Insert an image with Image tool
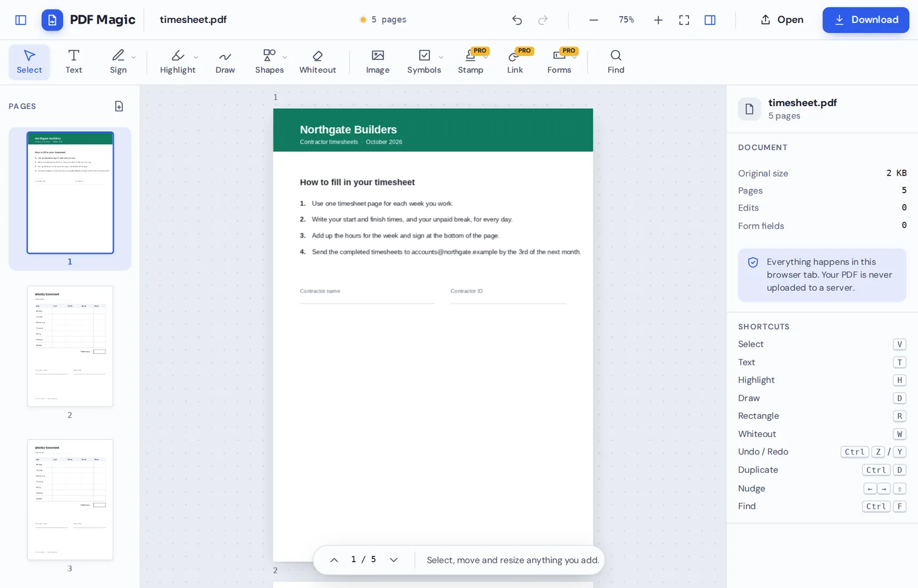This screenshot has width=918, height=588. click(x=378, y=62)
